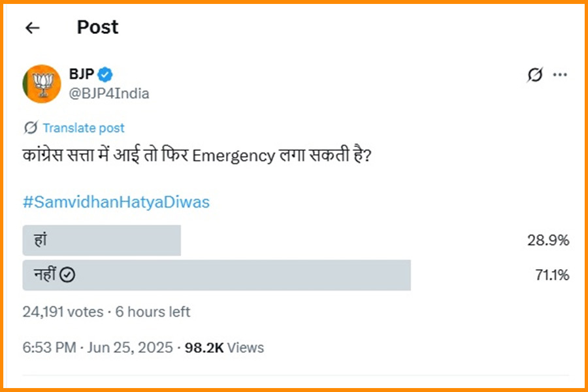Click the 98.2K Views count
Viewport: 588px width, 392px height.
click(x=224, y=348)
